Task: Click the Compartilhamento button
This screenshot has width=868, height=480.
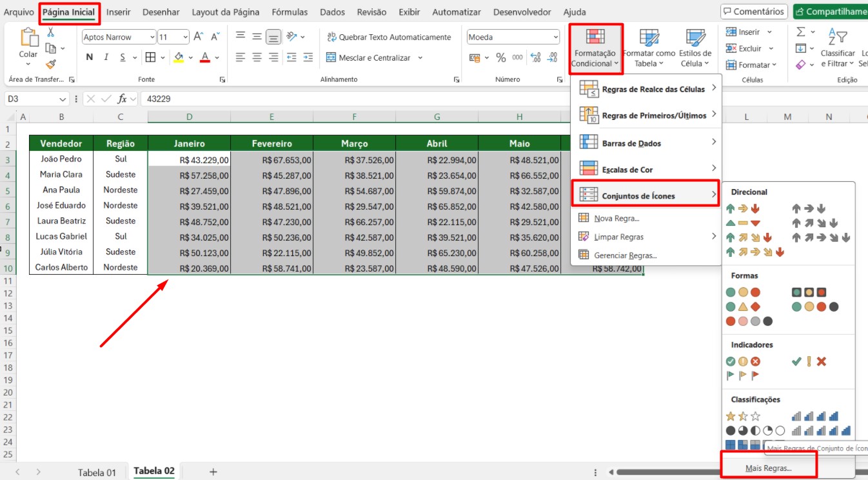Action: 832,12
